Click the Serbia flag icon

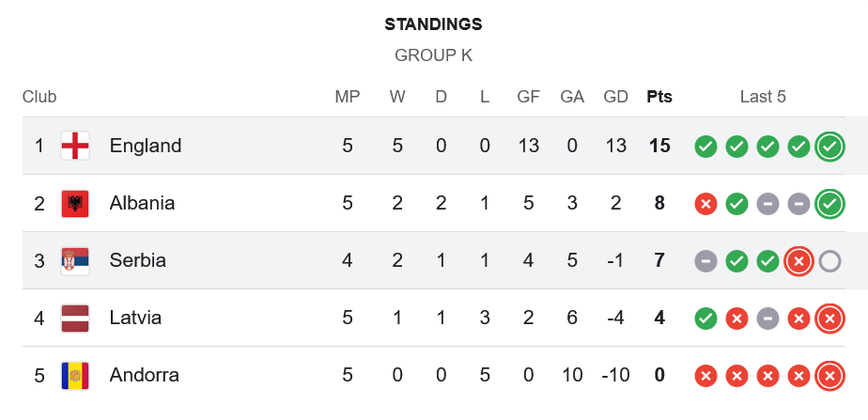[x=75, y=260]
